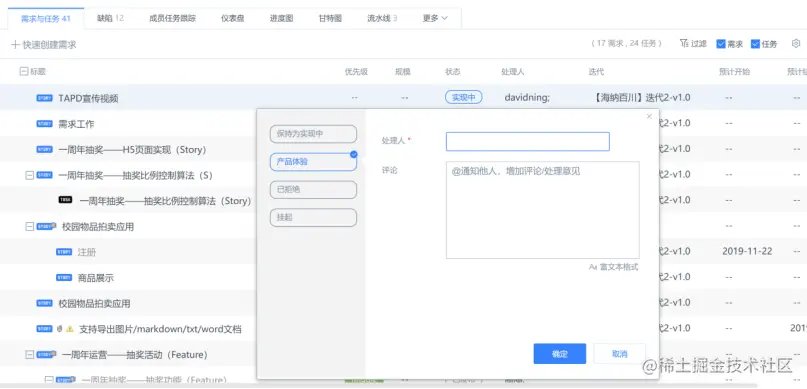The width and height of the screenshot is (807, 389).
Task: Click date cell 2019-11-22
Action: coord(747,251)
